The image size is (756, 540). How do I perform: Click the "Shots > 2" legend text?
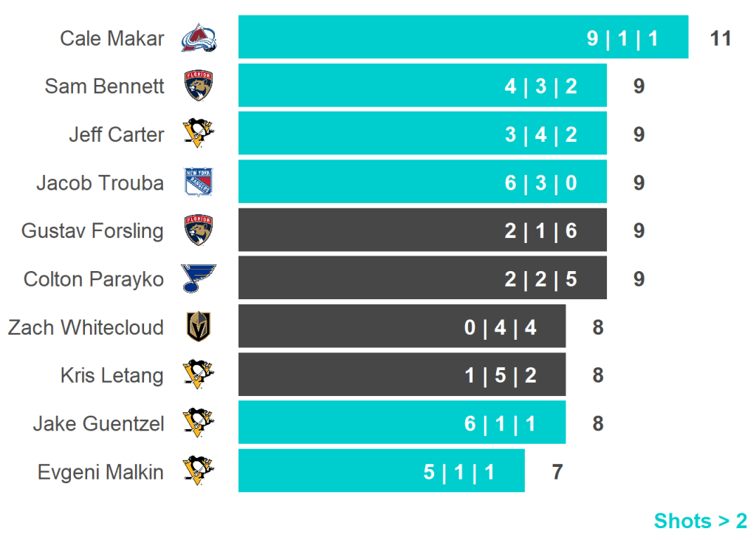[700, 521]
